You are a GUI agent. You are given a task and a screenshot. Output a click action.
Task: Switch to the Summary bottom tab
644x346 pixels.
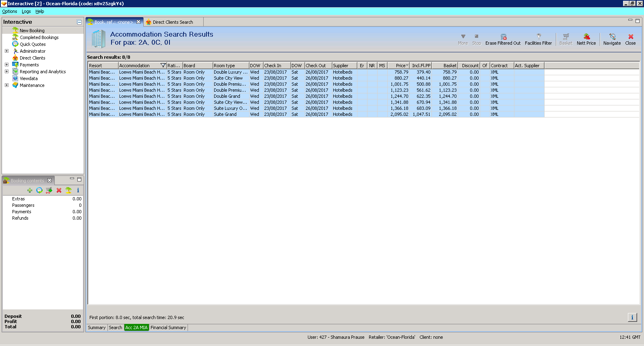[x=97, y=327]
